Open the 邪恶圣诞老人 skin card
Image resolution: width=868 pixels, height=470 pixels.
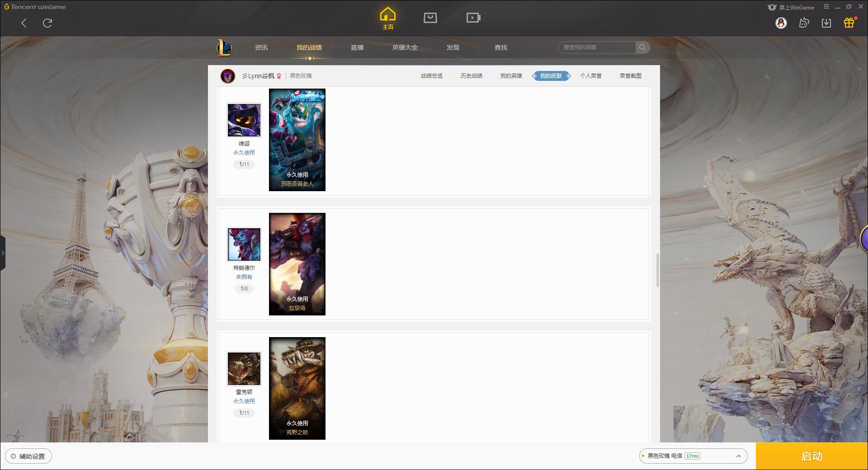(297, 140)
